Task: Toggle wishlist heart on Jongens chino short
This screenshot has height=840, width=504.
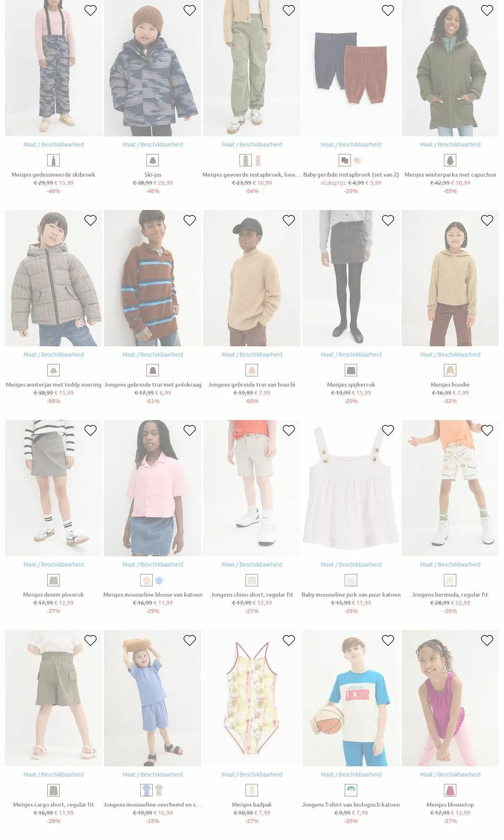Action: click(x=289, y=430)
